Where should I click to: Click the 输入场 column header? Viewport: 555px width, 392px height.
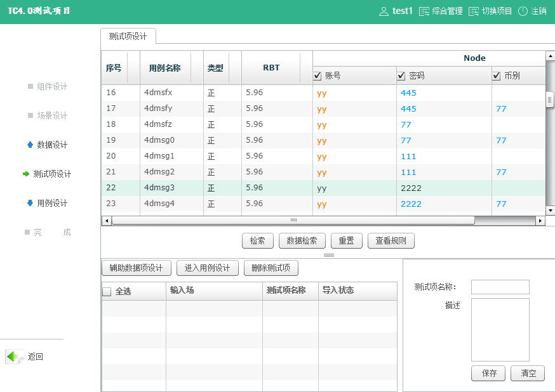tap(214, 291)
